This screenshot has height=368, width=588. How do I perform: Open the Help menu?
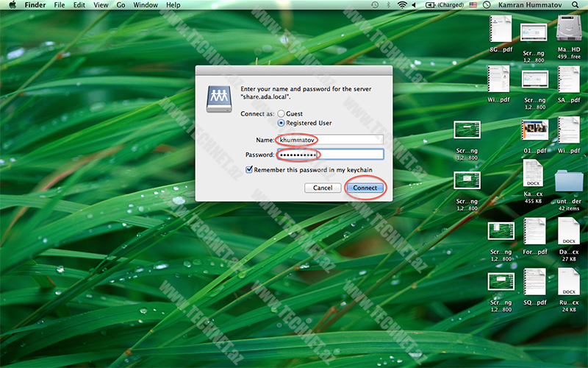coord(173,5)
